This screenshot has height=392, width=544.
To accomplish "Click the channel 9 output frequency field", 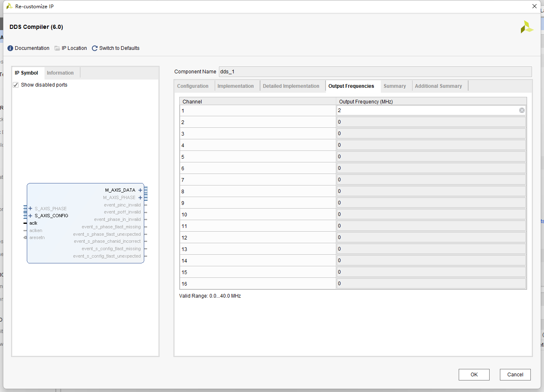I will tap(431, 202).
